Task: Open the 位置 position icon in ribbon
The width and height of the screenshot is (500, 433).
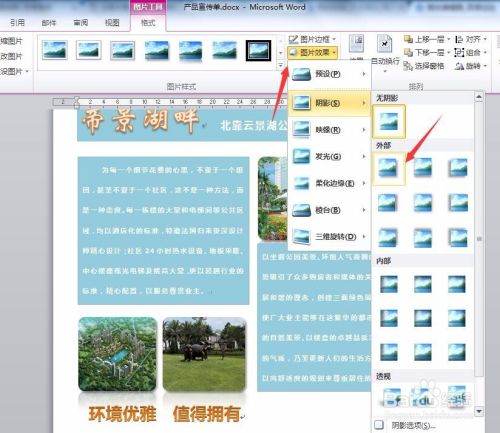Action: point(357,45)
